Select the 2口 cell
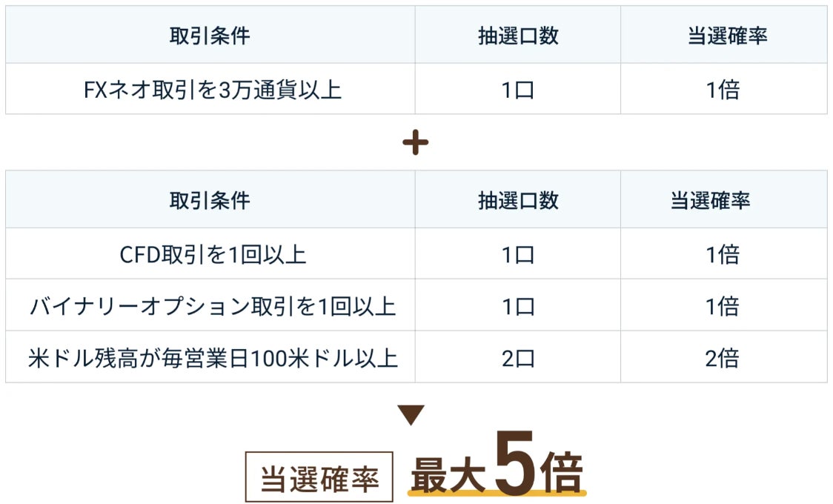Screen dimensions: 833x504 click(x=517, y=358)
